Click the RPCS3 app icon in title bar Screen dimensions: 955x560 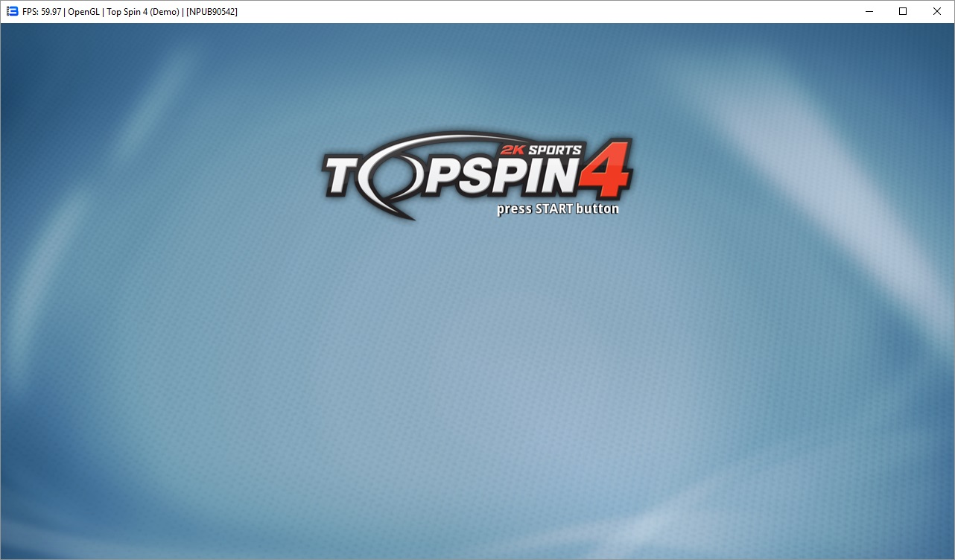coord(12,11)
